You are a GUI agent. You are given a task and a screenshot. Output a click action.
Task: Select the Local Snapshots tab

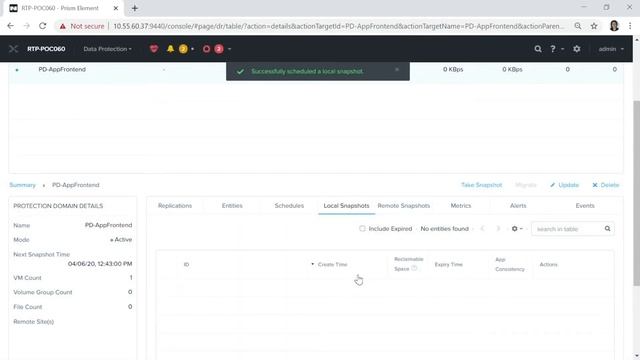(346, 206)
